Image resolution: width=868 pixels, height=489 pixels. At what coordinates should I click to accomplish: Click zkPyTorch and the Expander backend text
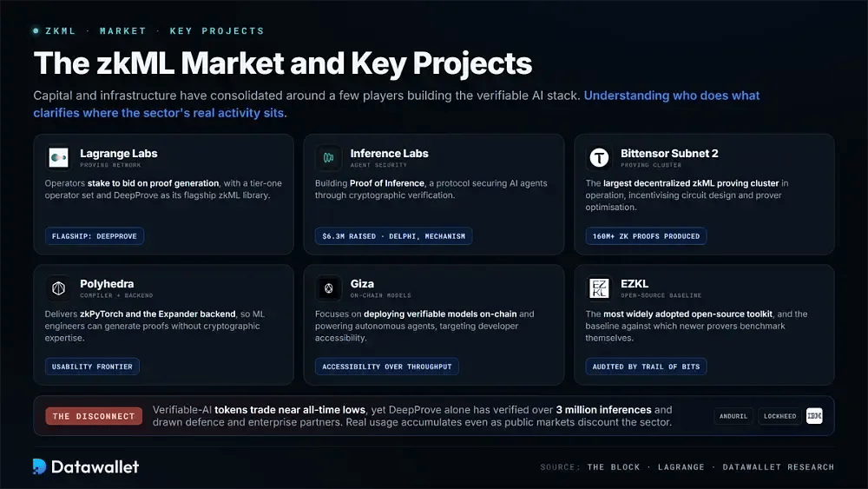point(158,314)
